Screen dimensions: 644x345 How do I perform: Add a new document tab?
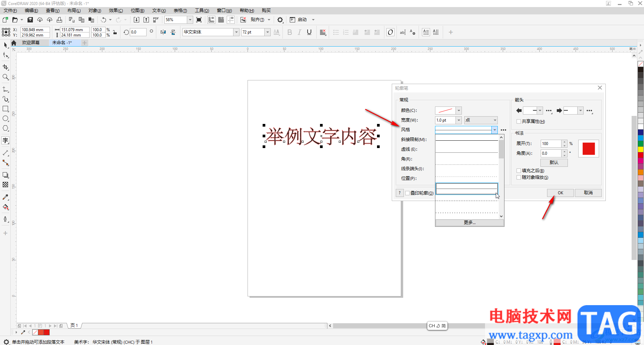pyautogui.click(x=85, y=43)
